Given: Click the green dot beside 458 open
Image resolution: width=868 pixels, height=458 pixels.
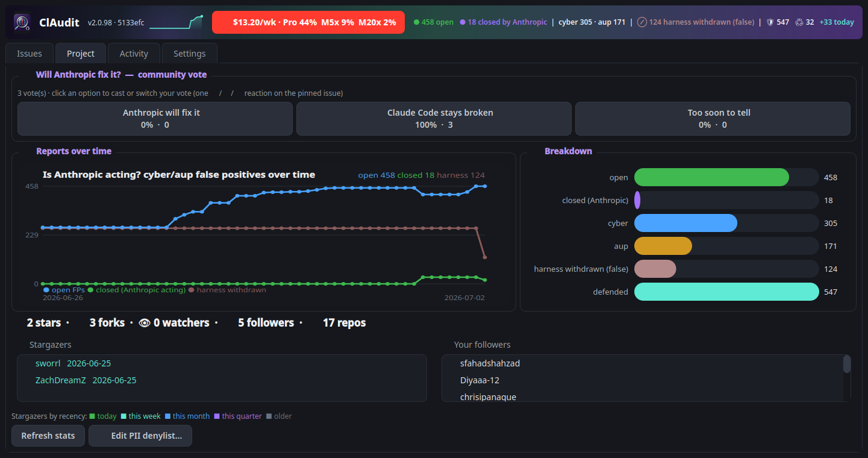Looking at the screenshot, I should pyautogui.click(x=416, y=22).
